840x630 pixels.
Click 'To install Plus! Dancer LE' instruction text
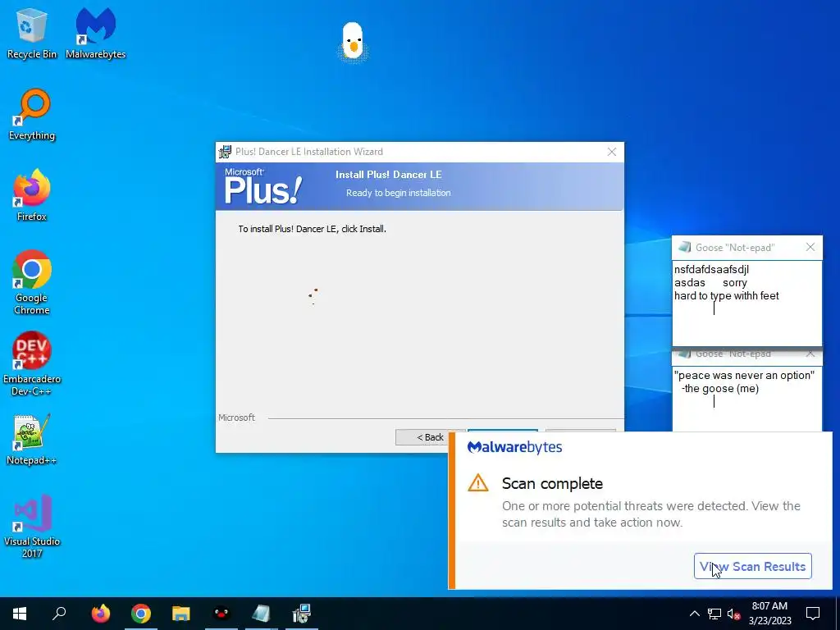[x=313, y=229]
